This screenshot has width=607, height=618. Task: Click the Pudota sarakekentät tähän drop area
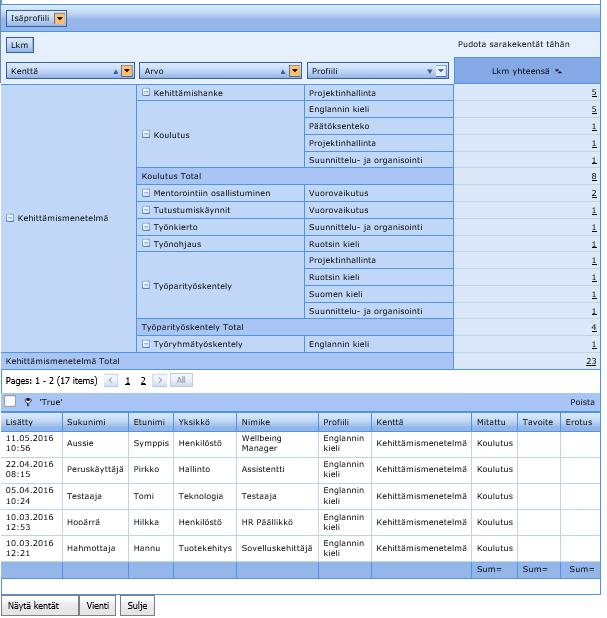point(513,44)
